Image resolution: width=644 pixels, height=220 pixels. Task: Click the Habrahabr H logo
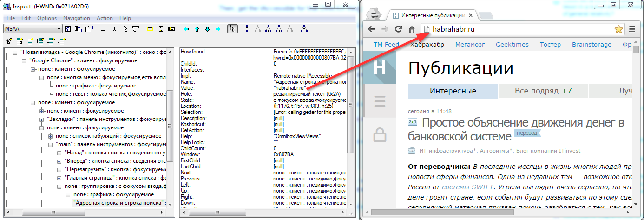tap(380, 67)
